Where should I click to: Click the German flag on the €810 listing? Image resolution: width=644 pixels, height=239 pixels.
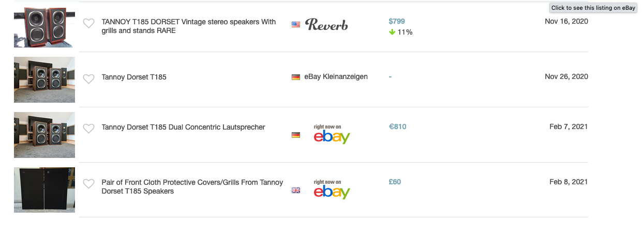tap(296, 135)
